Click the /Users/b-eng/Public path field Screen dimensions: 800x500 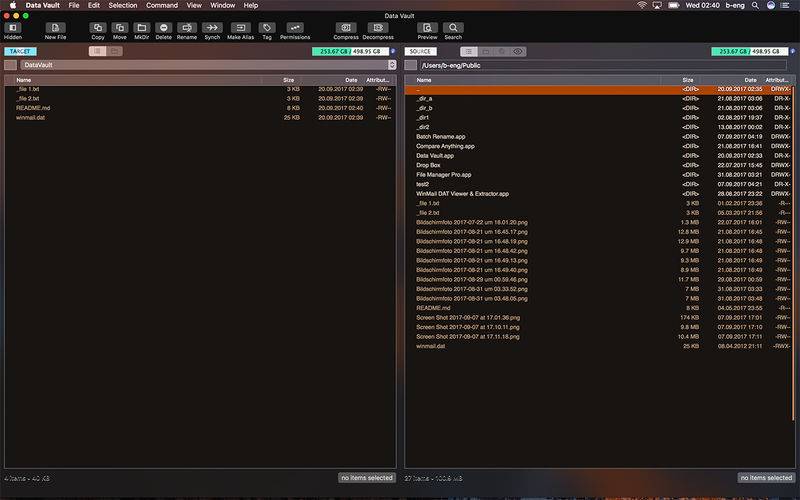(x=603, y=65)
